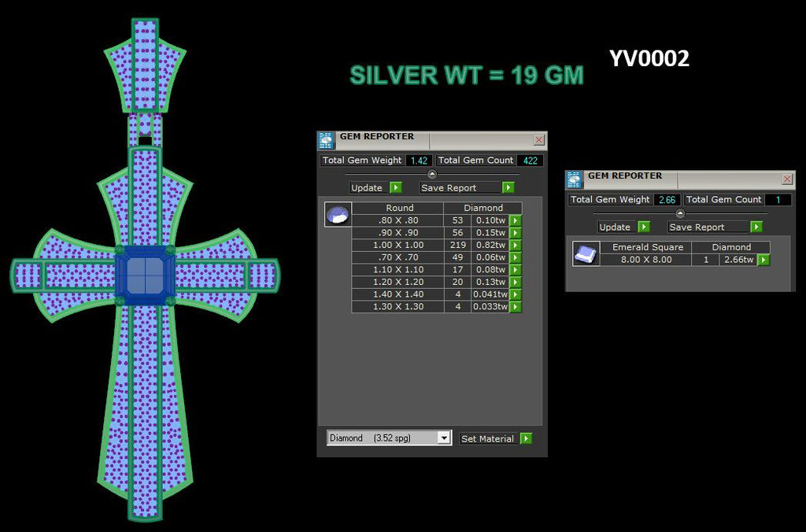This screenshot has width=806, height=532.
Task: Click the 8.00 X 8.00 size cell
Action: (x=646, y=260)
